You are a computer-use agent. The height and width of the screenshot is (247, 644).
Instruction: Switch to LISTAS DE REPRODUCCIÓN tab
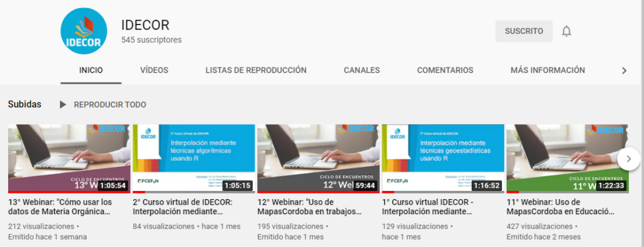(256, 71)
